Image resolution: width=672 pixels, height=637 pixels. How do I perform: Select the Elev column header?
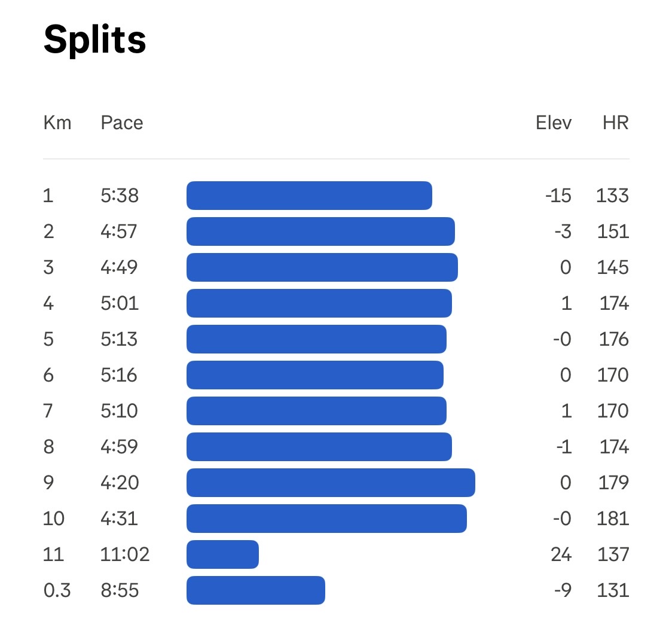click(x=553, y=123)
